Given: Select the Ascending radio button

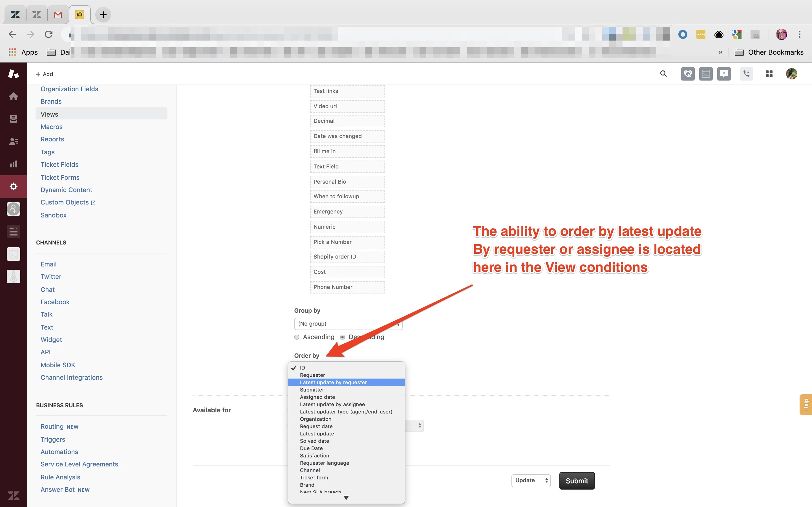Looking at the screenshot, I should 297,337.
